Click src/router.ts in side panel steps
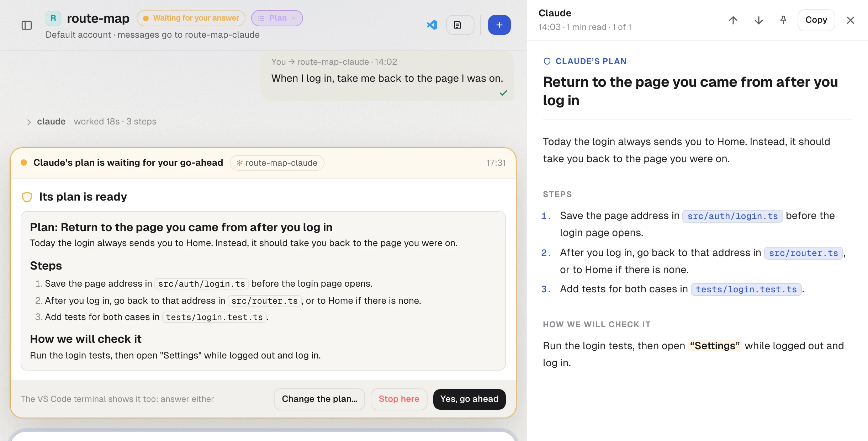The height and width of the screenshot is (441, 868). click(803, 253)
